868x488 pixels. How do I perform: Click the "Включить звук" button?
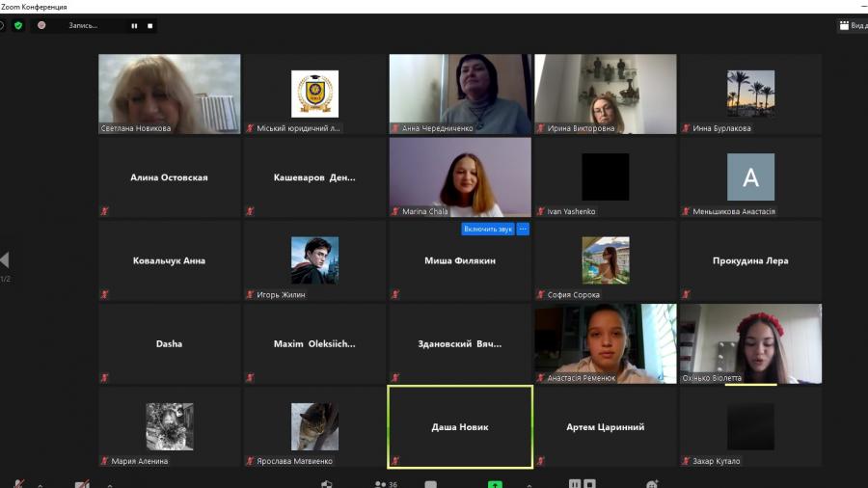click(x=487, y=230)
